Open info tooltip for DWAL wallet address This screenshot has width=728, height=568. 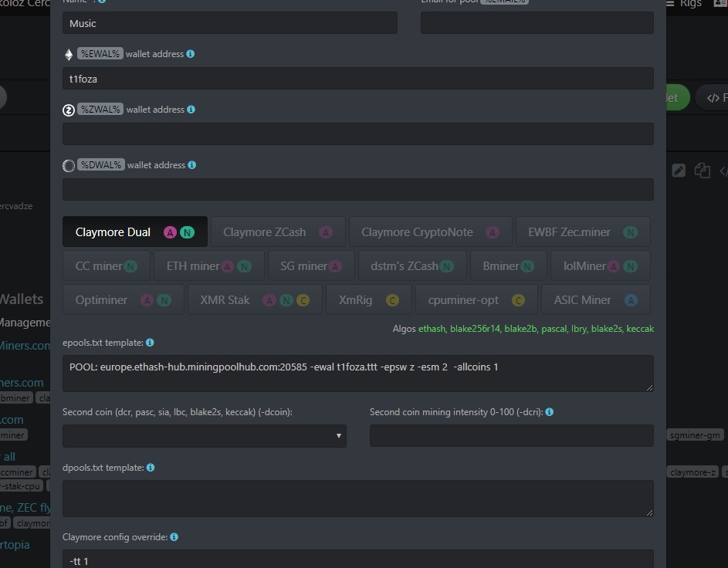191,165
